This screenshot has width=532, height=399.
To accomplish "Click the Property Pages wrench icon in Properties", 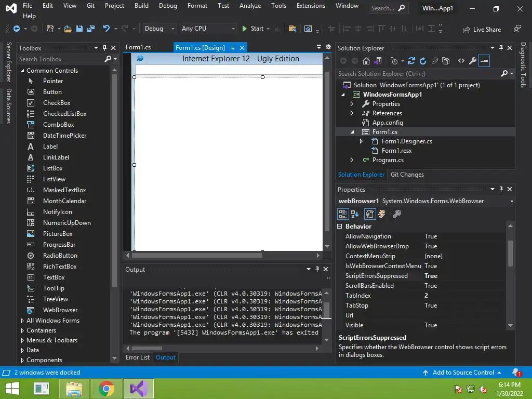I will 396,214.
